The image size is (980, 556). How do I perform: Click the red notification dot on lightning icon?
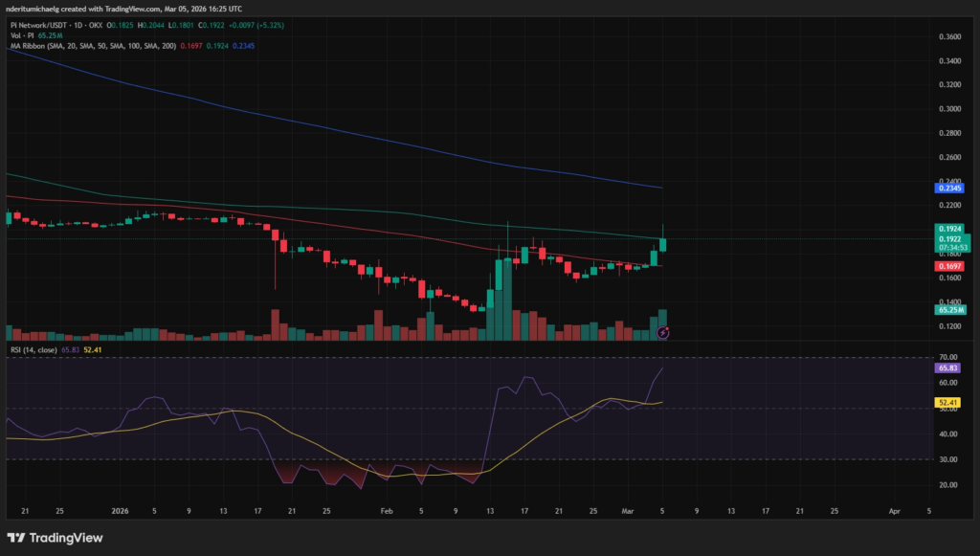667,328
